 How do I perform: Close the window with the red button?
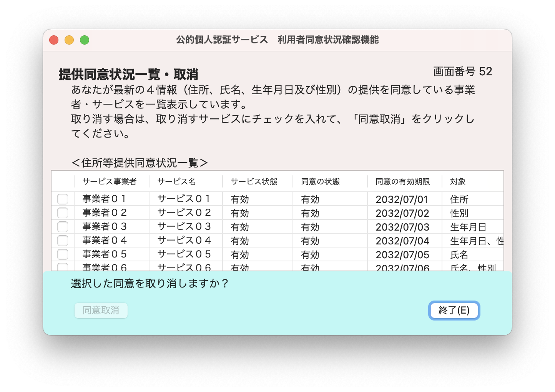click(x=54, y=40)
